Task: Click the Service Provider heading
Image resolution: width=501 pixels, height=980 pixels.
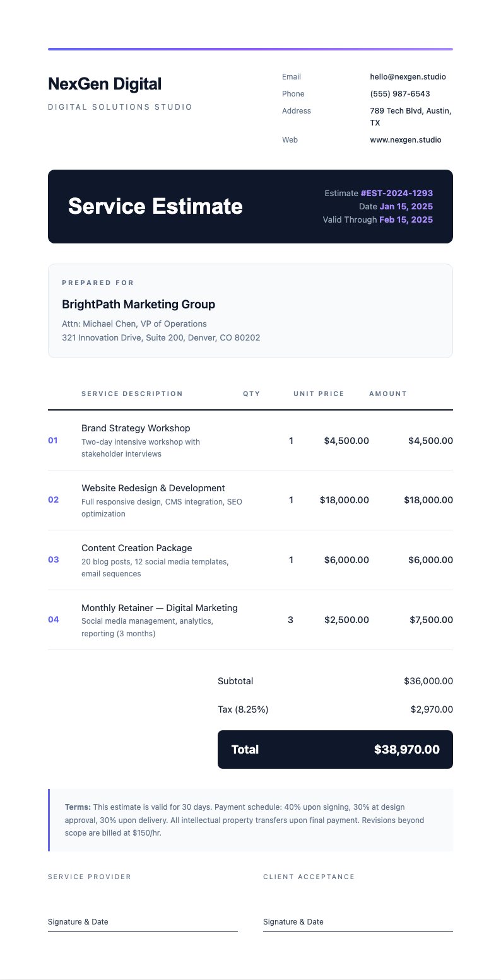Action: [90, 877]
